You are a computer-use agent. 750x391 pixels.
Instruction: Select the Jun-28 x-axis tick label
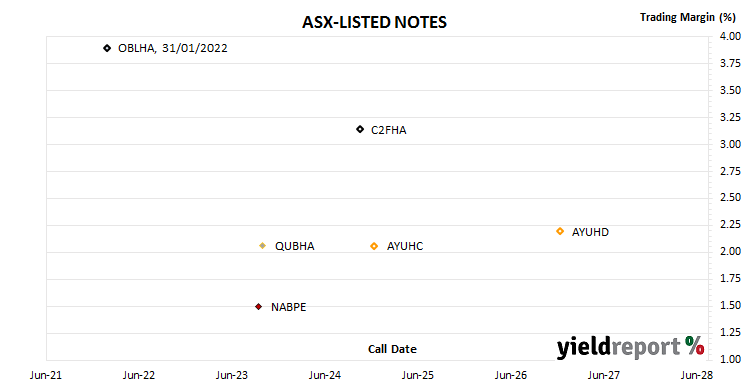pos(697,375)
